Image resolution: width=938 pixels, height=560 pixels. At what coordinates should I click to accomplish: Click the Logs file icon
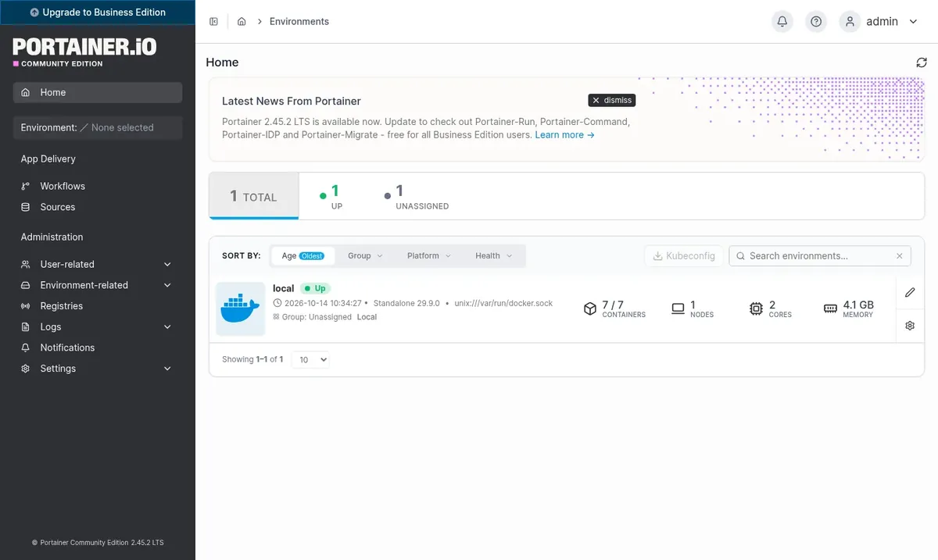26,326
